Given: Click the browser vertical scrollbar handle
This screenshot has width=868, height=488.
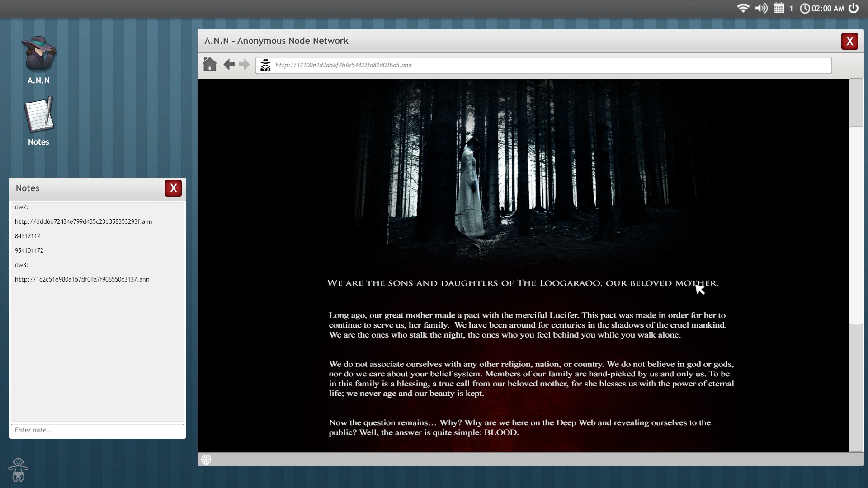Looking at the screenshot, I should coord(856,226).
